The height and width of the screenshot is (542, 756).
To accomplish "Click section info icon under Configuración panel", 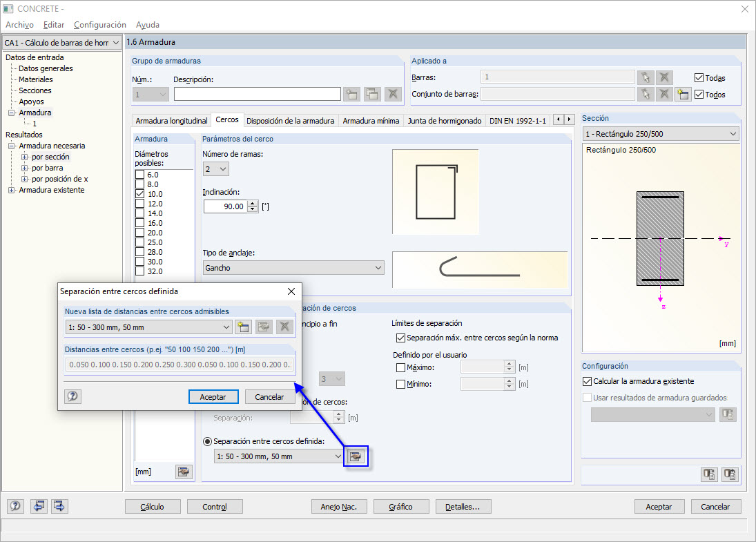I will coord(709,474).
